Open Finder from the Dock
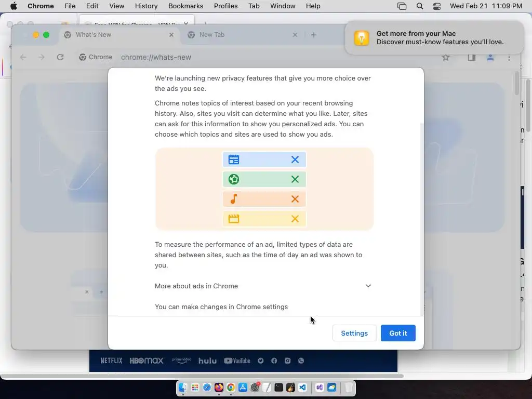 coord(183,387)
